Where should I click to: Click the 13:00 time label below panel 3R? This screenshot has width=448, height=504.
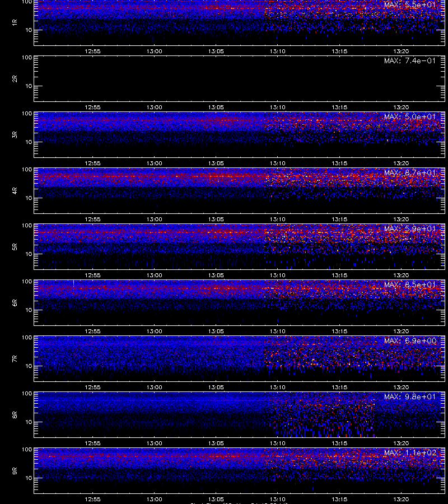154,163
